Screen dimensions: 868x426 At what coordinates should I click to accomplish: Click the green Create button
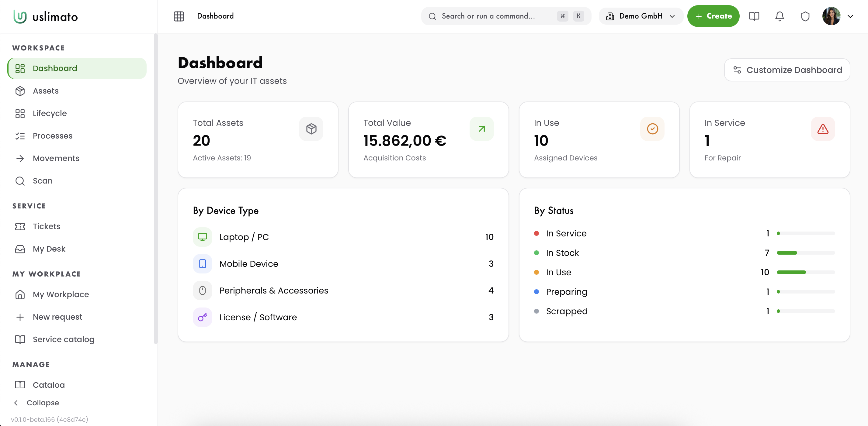pyautogui.click(x=713, y=16)
